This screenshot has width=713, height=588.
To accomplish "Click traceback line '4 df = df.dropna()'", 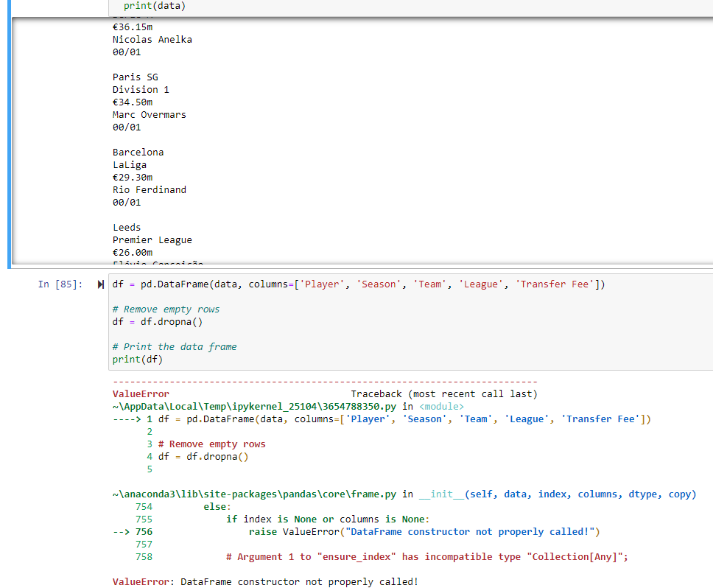I will click(x=198, y=457).
